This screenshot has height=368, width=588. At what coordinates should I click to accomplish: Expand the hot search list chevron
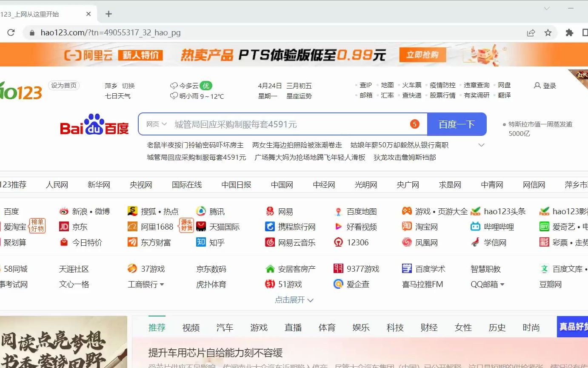point(481,145)
